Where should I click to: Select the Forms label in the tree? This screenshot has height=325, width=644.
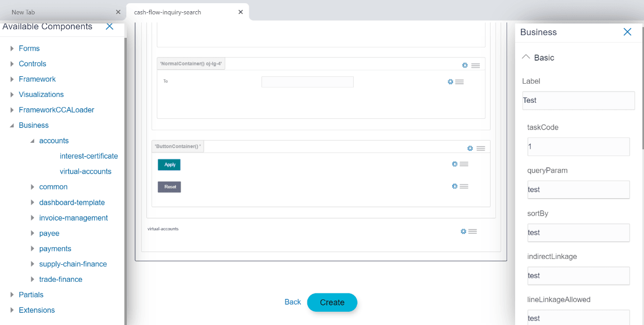tap(29, 48)
